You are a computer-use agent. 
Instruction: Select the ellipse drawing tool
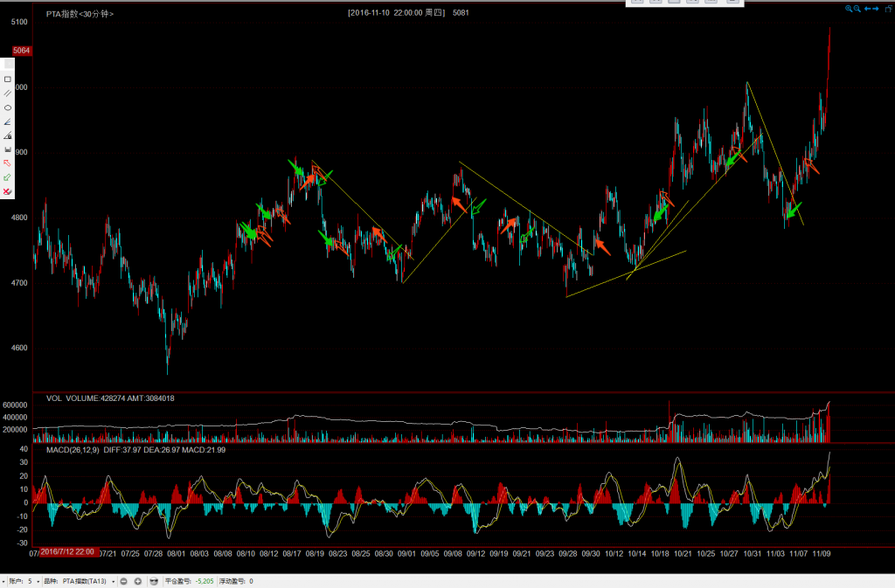tap(8, 107)
